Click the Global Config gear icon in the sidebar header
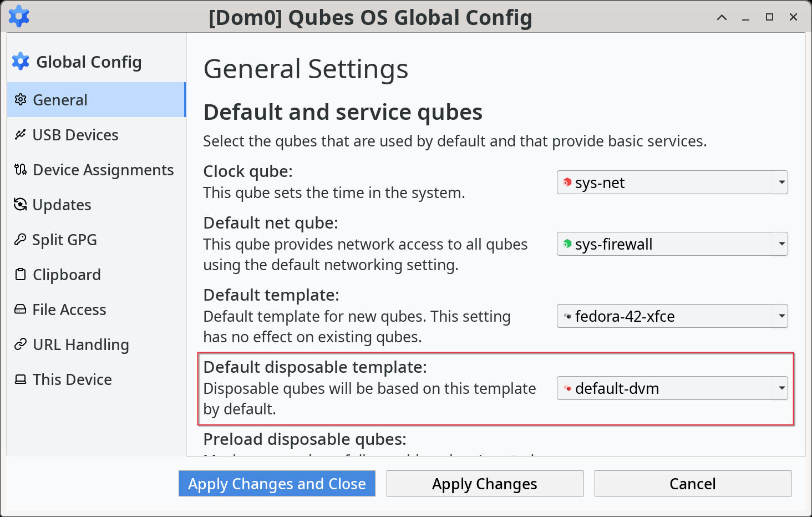The image size is (812, 517). click(21, 61)
